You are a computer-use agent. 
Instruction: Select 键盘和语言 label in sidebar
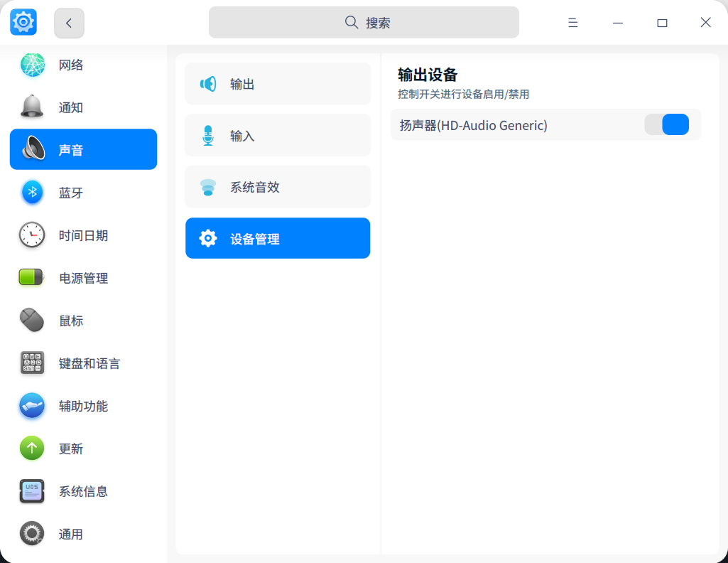click(x=89, y=363)
